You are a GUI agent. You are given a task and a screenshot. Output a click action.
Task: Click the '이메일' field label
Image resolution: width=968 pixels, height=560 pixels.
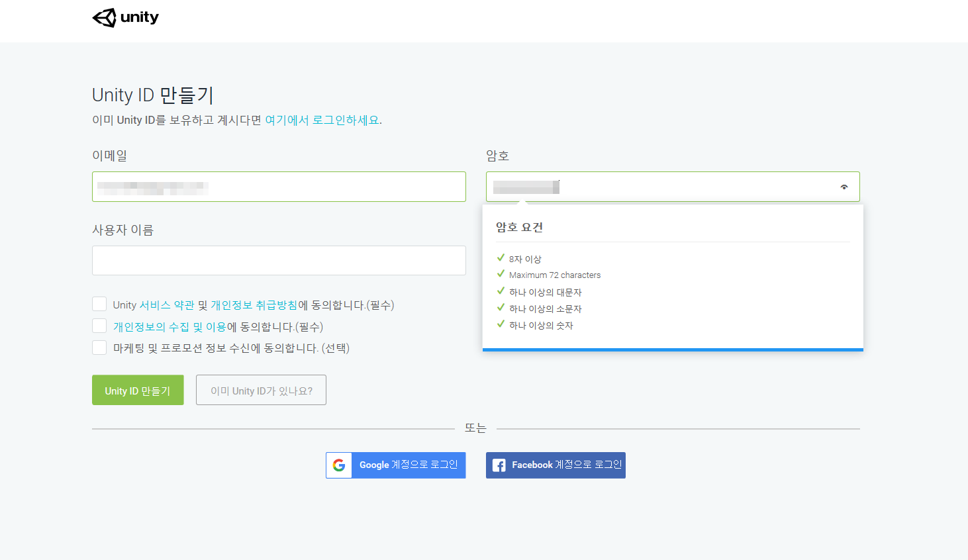tap(109, 156)
